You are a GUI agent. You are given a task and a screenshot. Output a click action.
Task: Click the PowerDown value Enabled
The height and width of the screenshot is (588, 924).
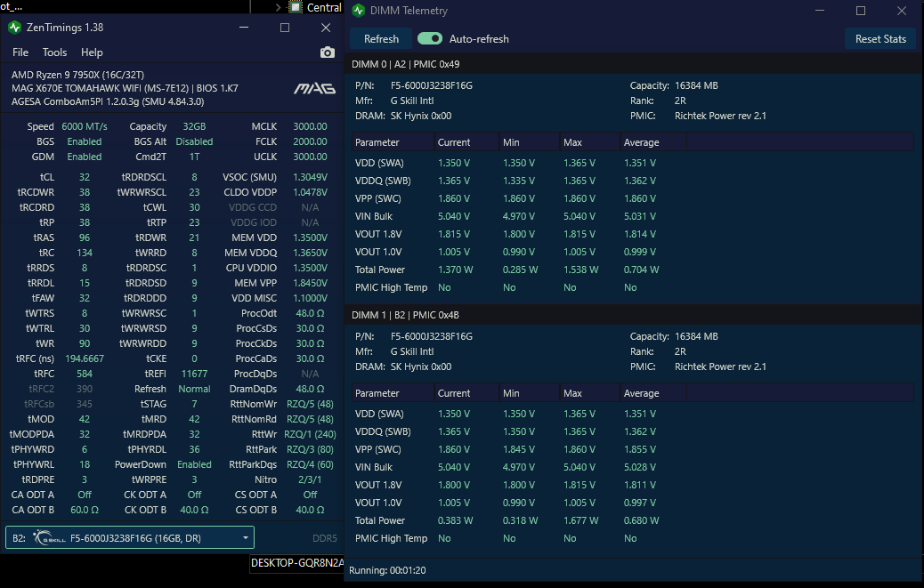(194, 464)
